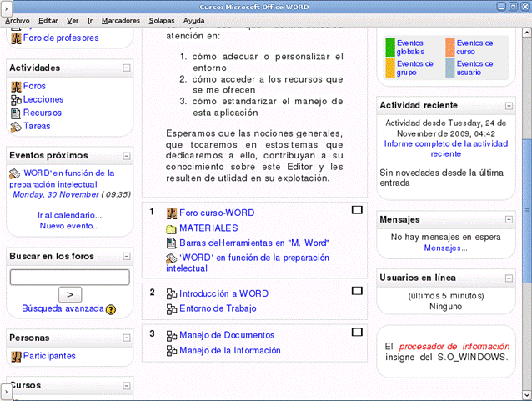The image size is (532, 401).
Task: Submit forum search with the > button
Action: pyautogui.click(x=69, y=293)
